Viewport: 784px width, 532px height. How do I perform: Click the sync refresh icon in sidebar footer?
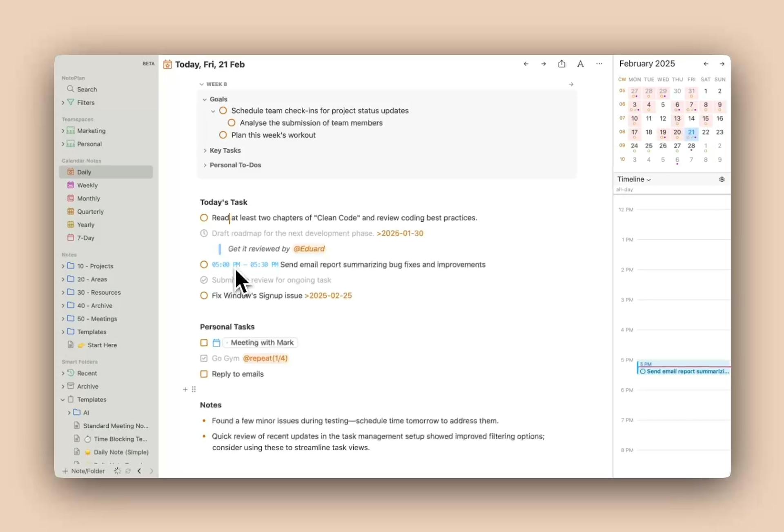128,471
